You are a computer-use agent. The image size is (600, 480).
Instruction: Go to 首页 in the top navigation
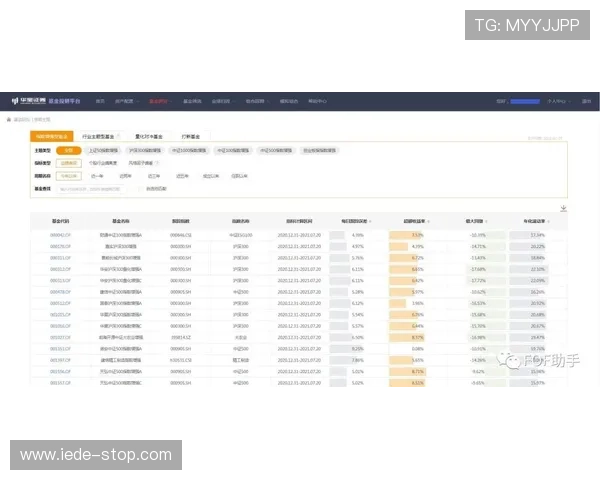(x=100, y=101)
